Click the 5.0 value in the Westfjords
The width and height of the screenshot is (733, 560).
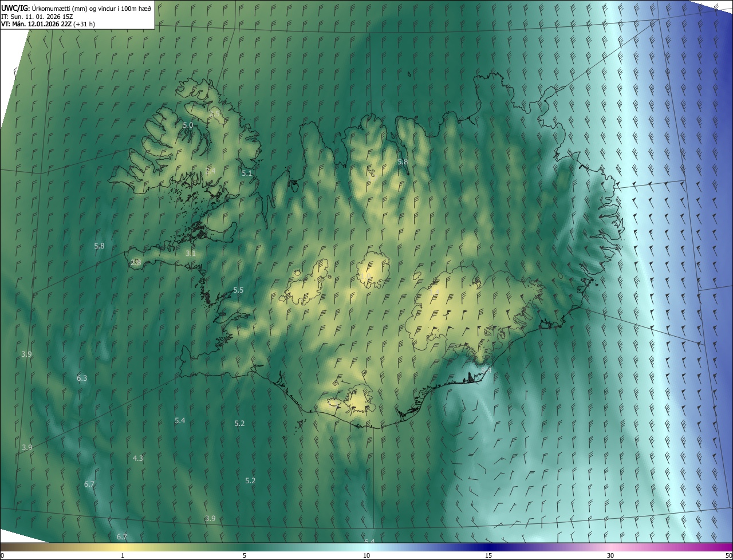(188, 125)
